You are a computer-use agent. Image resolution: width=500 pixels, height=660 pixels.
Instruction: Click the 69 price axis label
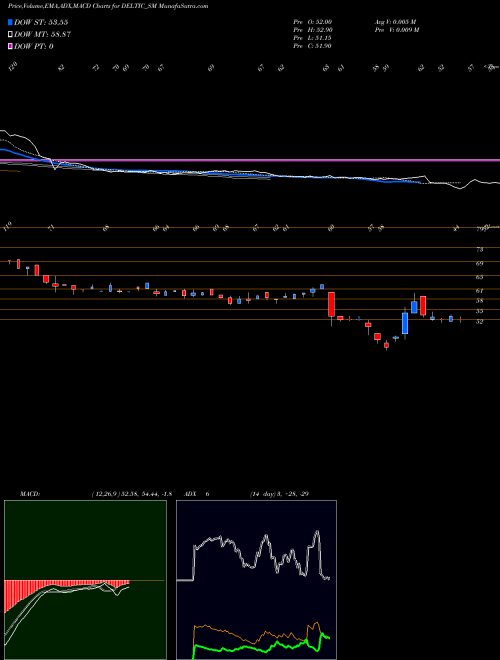[x=479, y=263]
